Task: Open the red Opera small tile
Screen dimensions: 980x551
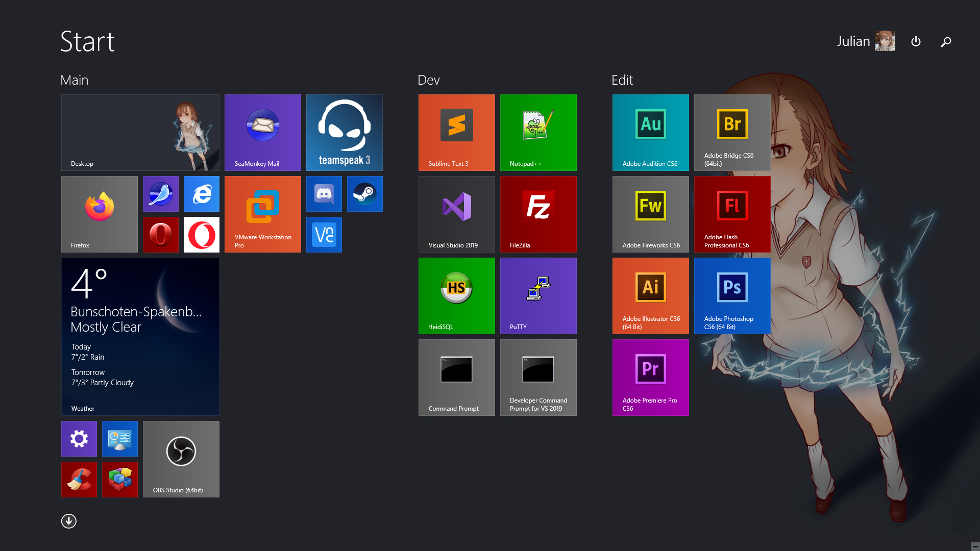Action: 161,235
